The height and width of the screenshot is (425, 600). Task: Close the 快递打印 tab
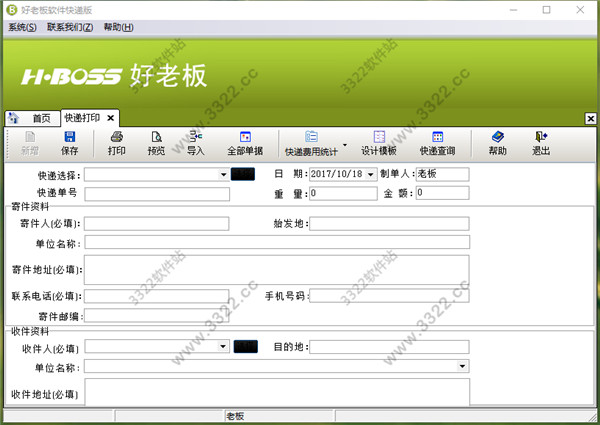[x=111, y=118]
